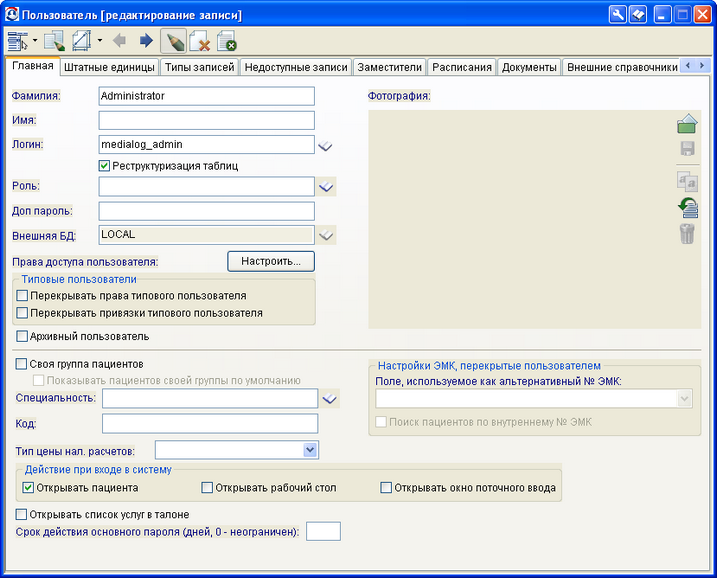Click the Доп пароль field
Screen dimensions: 717x578
coord(207,211)
